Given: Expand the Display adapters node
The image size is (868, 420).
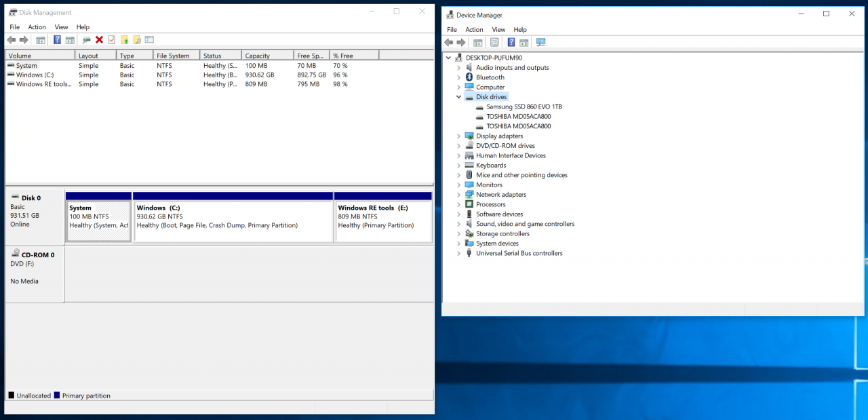Looking at the screenshot, I should (459, 136).
